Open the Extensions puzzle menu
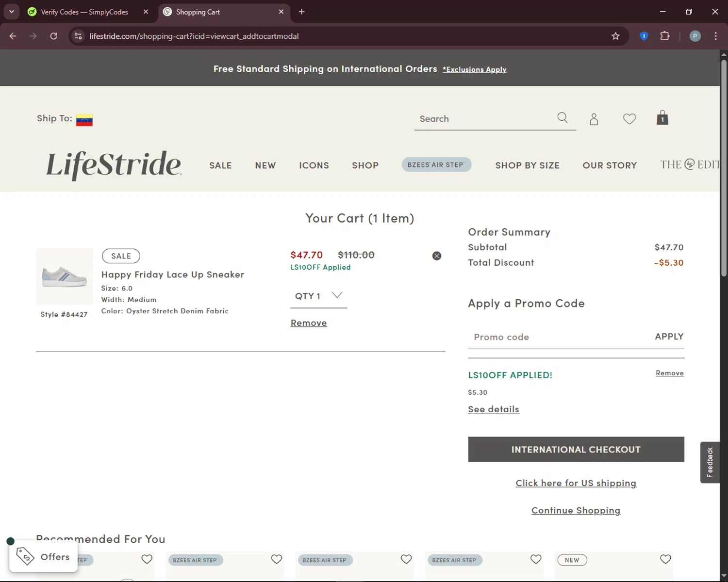 665,36
